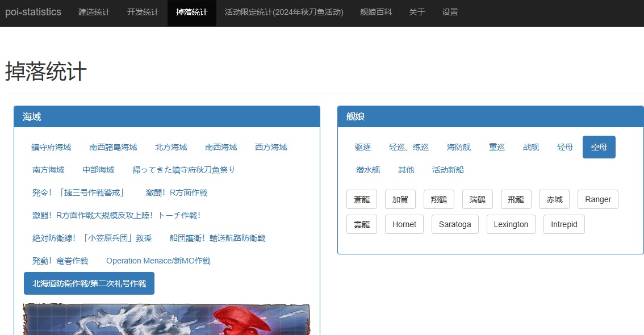Choose ship 加賀

(x=400, y=199)
